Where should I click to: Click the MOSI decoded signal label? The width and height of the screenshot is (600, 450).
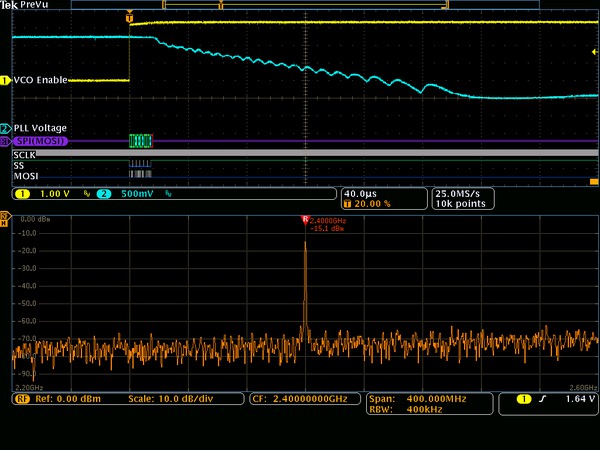pos(24,176)
